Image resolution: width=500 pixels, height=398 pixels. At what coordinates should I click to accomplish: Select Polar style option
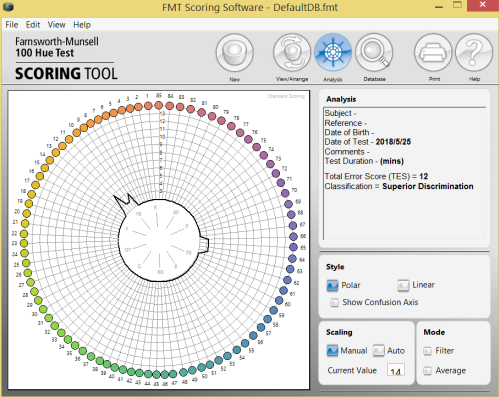[x=332, y=285]
